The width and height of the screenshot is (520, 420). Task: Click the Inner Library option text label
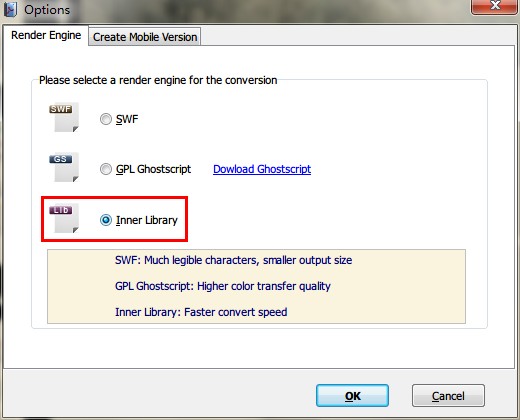pos(147,220)
